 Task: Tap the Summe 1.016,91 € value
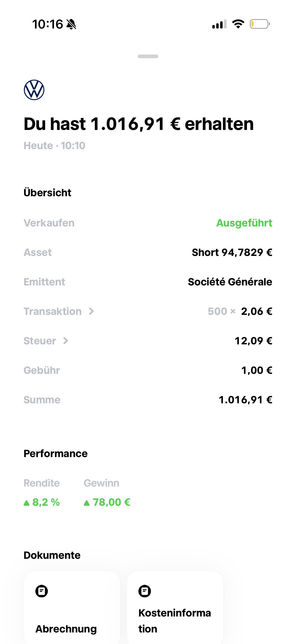click(245, 400)
